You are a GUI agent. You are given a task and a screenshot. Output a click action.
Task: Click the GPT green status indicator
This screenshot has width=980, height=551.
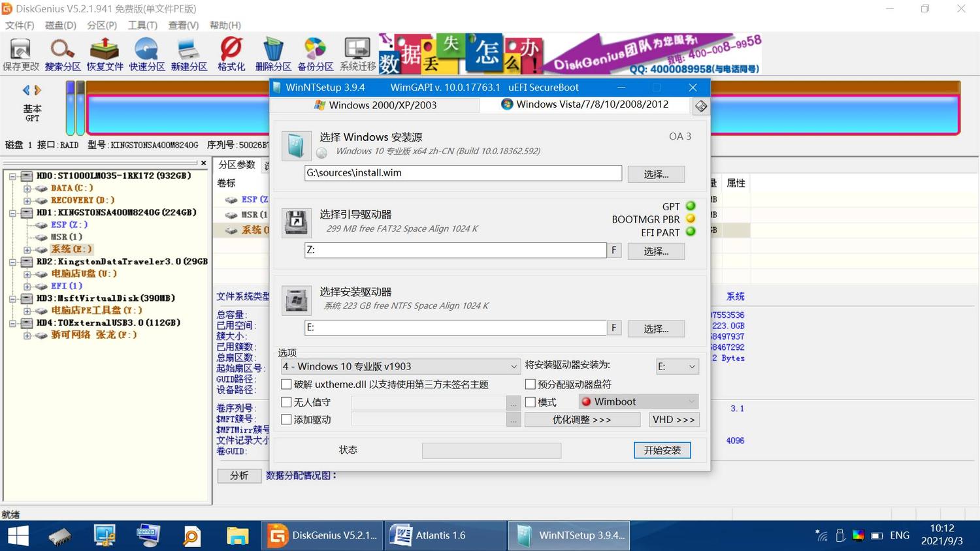click(x=691, y=206)
